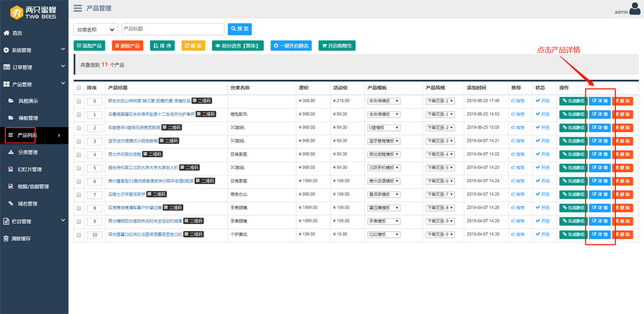Expand 栏目管理 in the sidebar
Screen dimensions: 644x314
pyautogui.click(x=34, y=221)
